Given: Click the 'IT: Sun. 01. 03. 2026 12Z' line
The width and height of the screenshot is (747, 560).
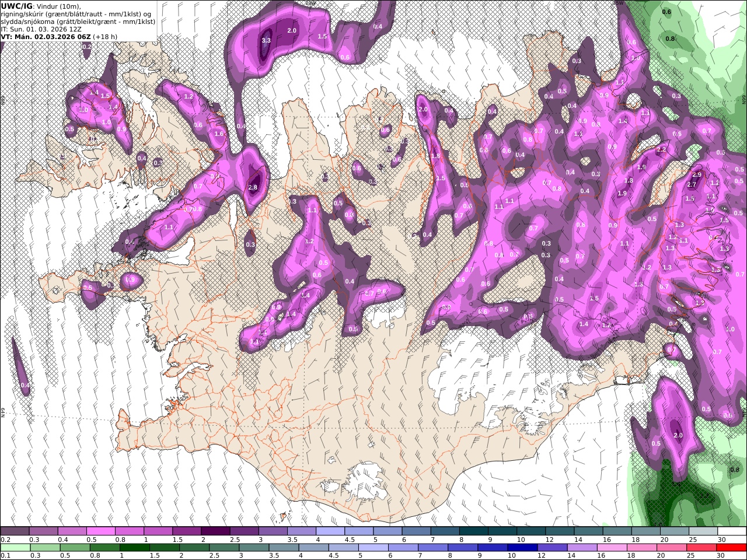Looking at the screenshot, I should [42, 29].
